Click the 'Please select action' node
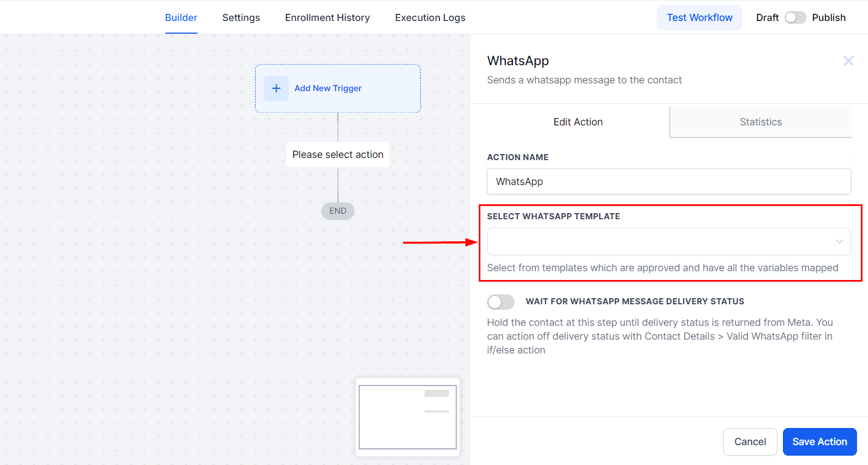Screen dimensions: 868x465 pos(338,155)
